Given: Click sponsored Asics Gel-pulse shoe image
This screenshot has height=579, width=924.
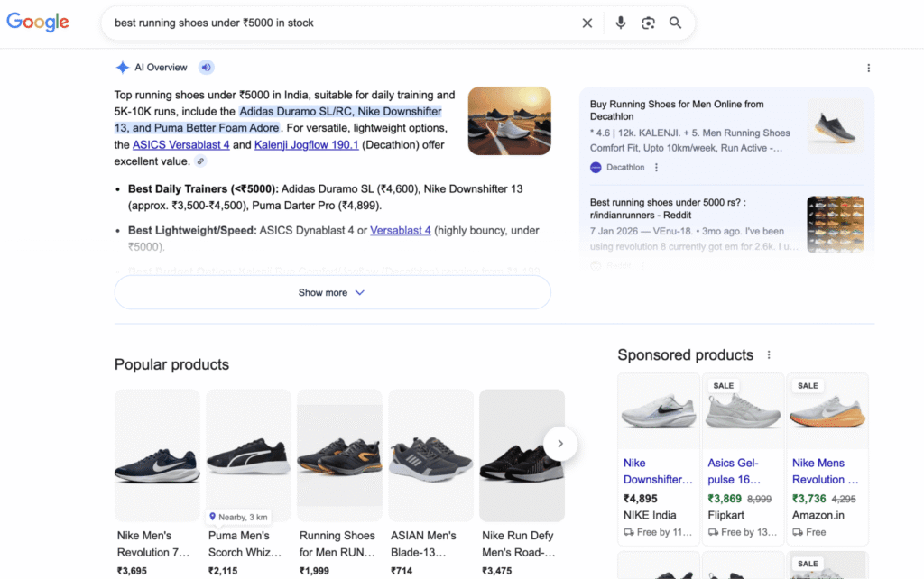Looking at the screenshot, I should click(744, 411).
